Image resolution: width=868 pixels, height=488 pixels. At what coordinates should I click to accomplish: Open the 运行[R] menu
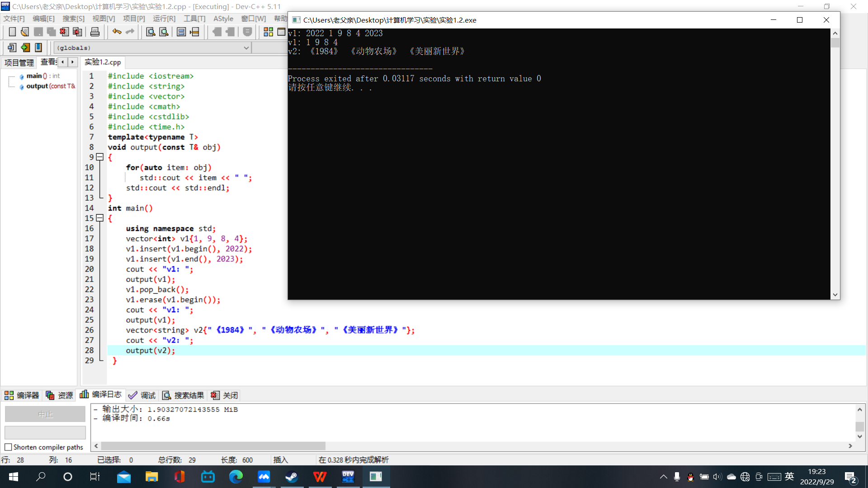pos(164,19)
